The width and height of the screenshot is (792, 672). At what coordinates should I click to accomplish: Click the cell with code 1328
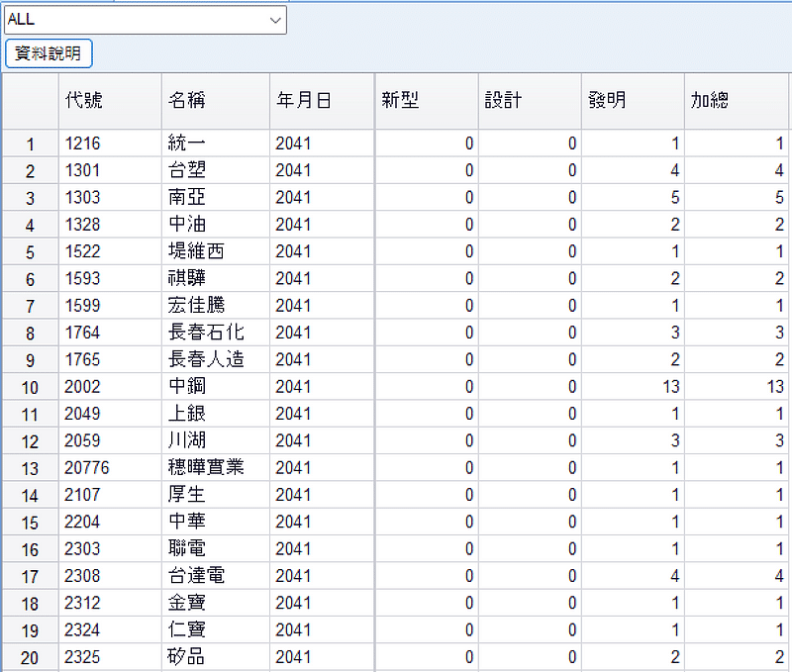pos(110,225)
